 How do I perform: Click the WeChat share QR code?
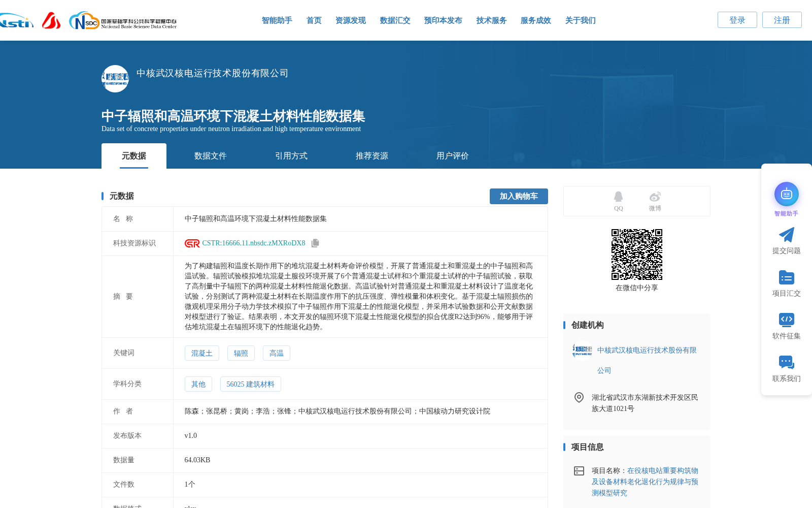(637, 255)
